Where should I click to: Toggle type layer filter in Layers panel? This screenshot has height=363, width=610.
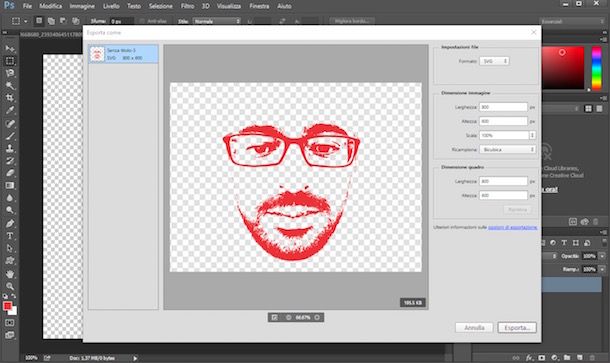564,243
